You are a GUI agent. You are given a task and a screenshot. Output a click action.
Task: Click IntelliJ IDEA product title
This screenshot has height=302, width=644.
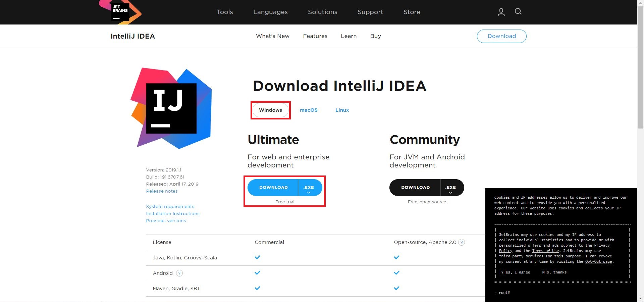(133, 36)
